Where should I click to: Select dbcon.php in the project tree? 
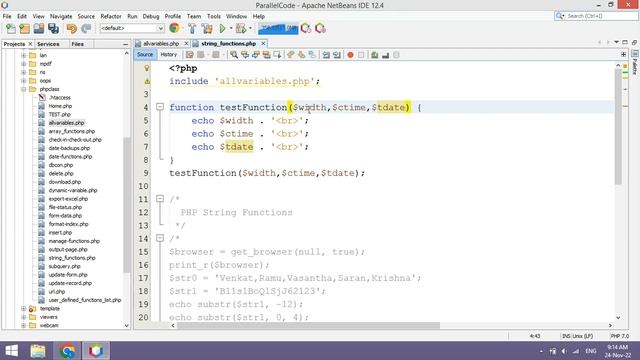61,165
